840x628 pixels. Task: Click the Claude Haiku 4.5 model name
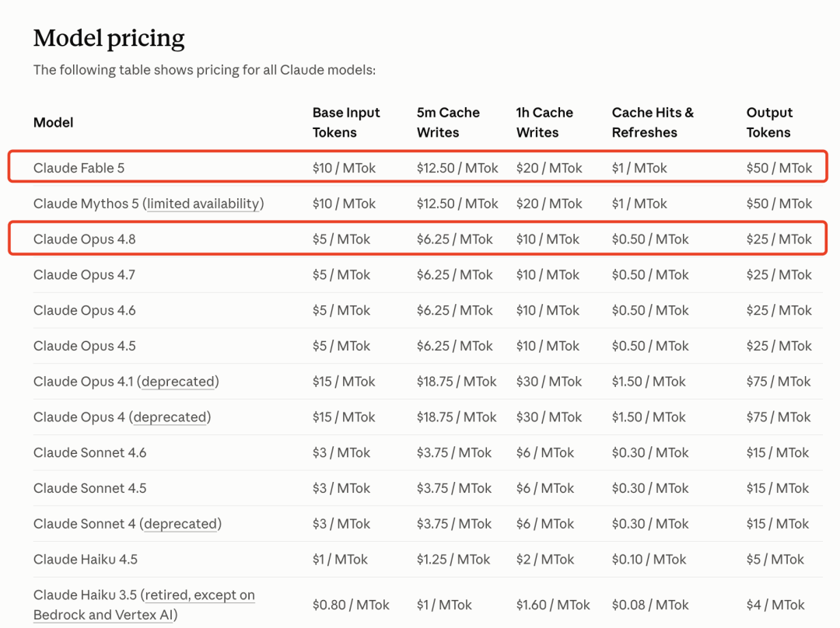coord(86,560)
